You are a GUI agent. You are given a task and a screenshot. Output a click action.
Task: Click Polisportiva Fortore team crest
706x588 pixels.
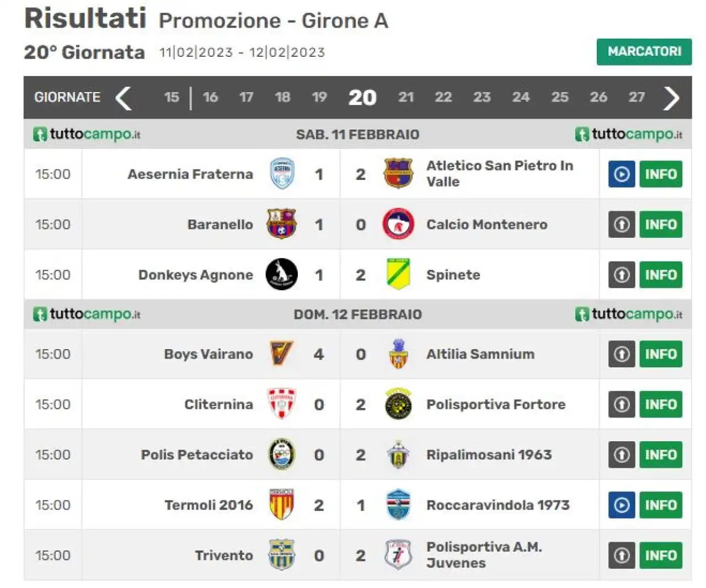(398, 404)
